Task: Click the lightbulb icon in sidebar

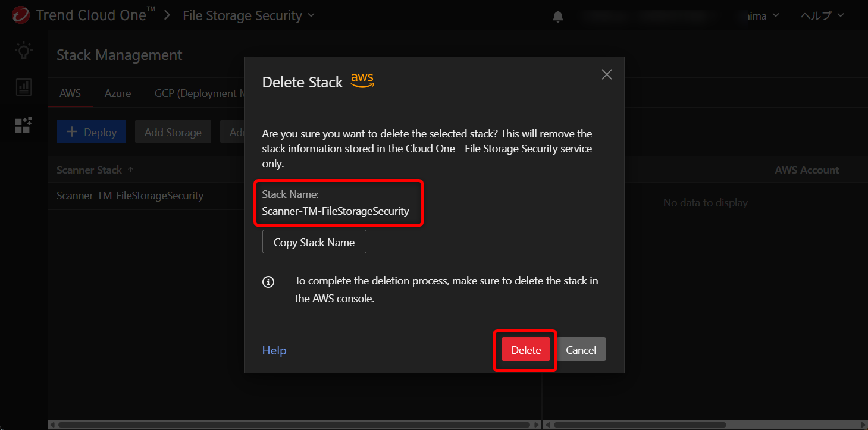Action: (x=23, y=51)
